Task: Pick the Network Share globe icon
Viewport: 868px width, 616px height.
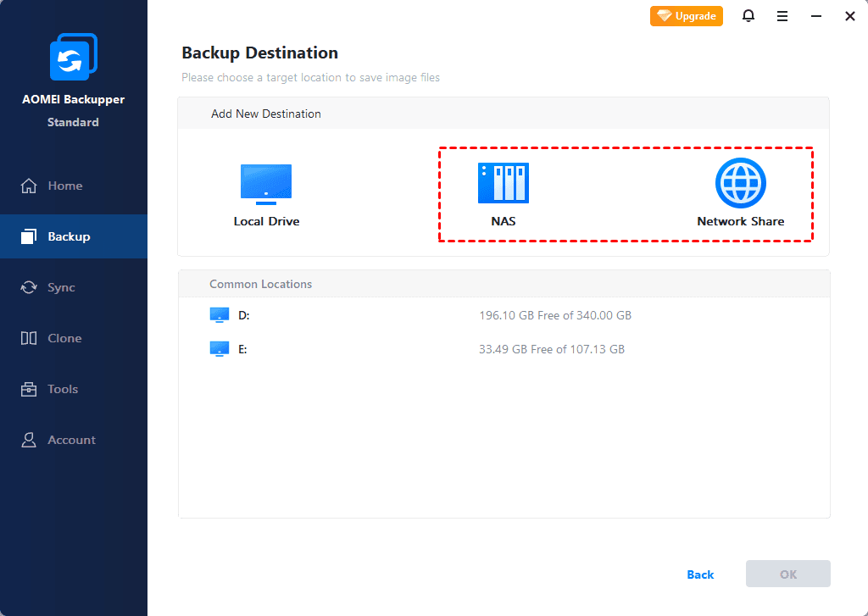Action: tap(740, 184)
